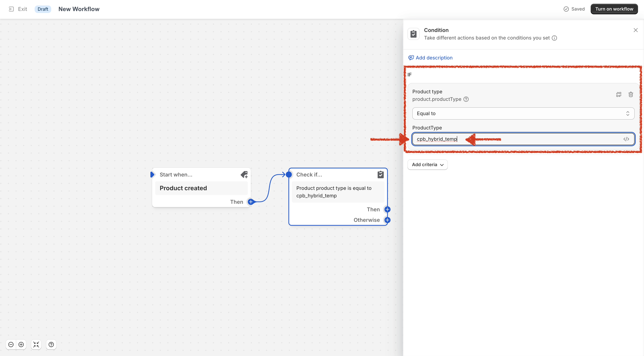Image resolution: width=644 pixels, height=356 pixels.
Task: Close the Condition panel
Action: [x=636, y=30]
